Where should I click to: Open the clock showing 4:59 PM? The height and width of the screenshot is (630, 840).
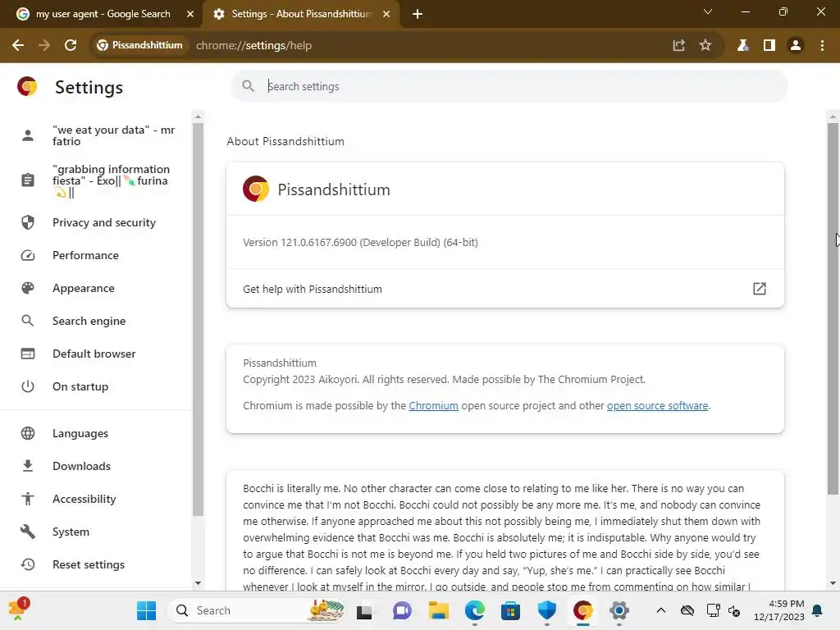779,610
